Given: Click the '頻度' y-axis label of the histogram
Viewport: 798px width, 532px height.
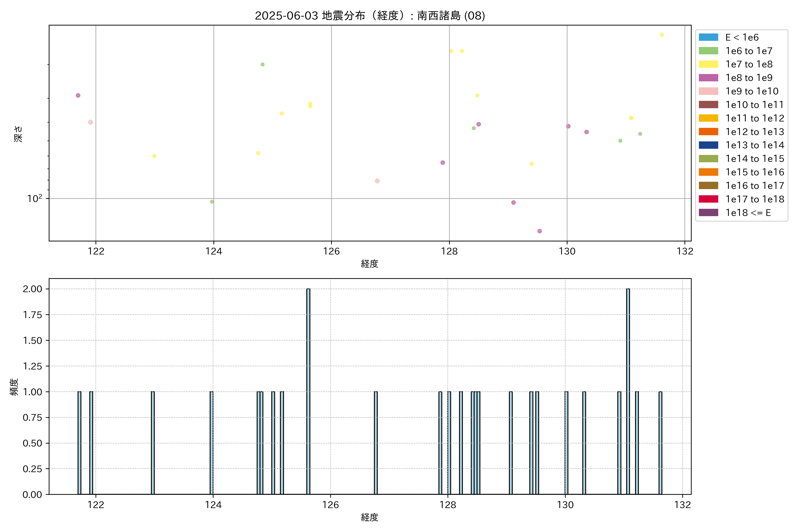Looking at the screenshot, I should click(14, 387).
